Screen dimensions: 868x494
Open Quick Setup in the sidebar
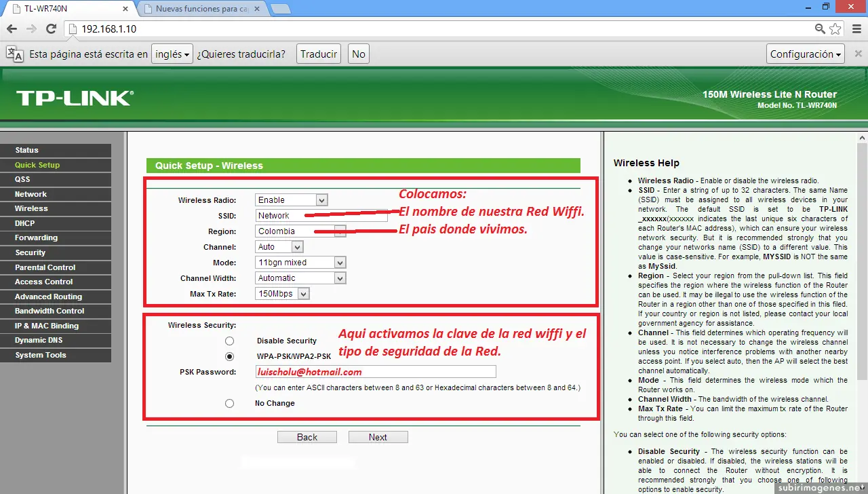[x=56, y=165]
